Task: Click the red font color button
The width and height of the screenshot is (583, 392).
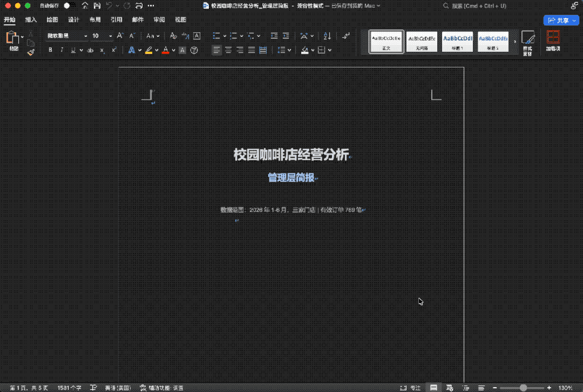Action: [x=165, y=50]
